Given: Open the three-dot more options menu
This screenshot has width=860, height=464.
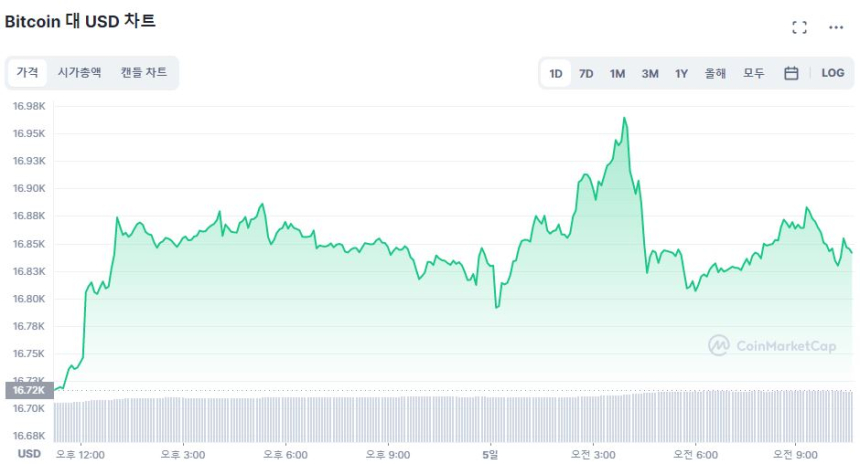Looking at the screenshot, I should click(x=836, y=27).
